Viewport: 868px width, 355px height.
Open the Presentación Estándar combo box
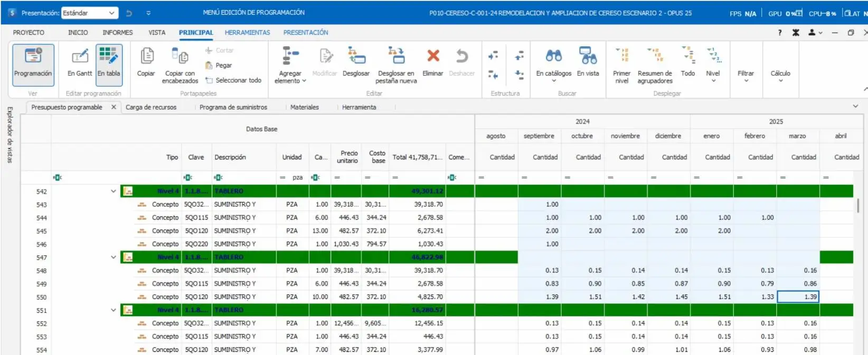tap(89, 13)
